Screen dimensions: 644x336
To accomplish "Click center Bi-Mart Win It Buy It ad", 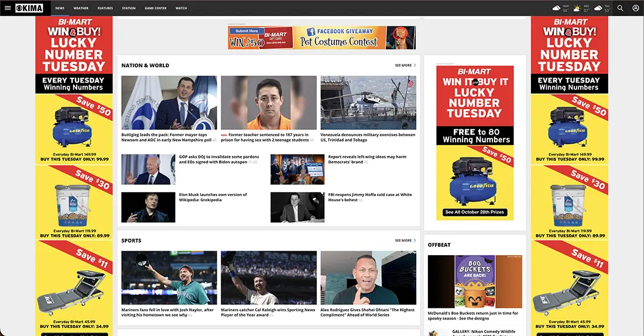I will (475, 143).
